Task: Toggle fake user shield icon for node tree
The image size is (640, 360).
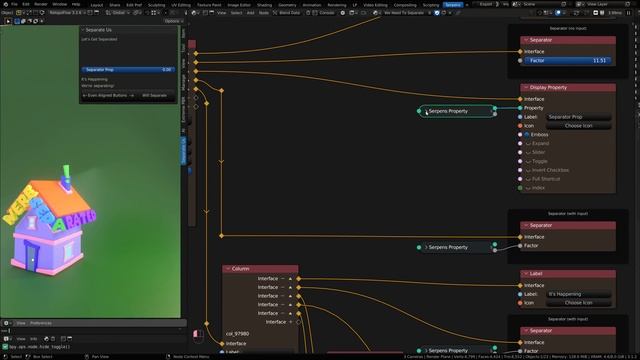Action: coord(437,13)
